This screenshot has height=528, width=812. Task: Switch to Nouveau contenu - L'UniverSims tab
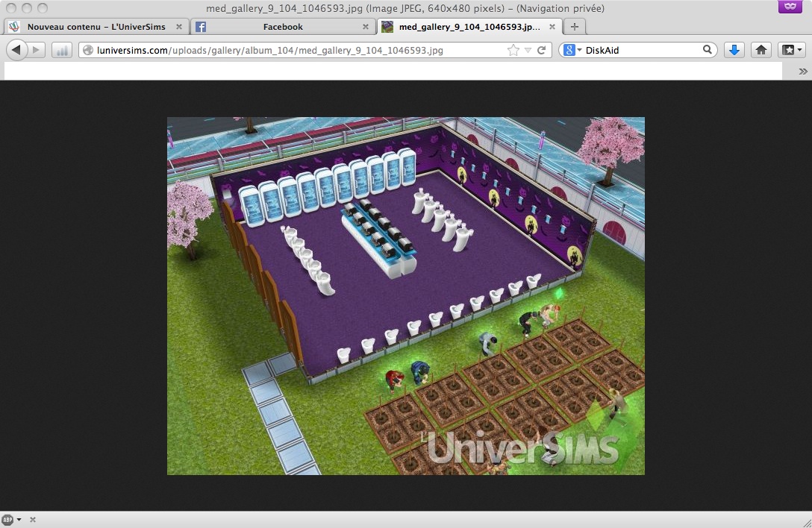click(x=96, y=27)
